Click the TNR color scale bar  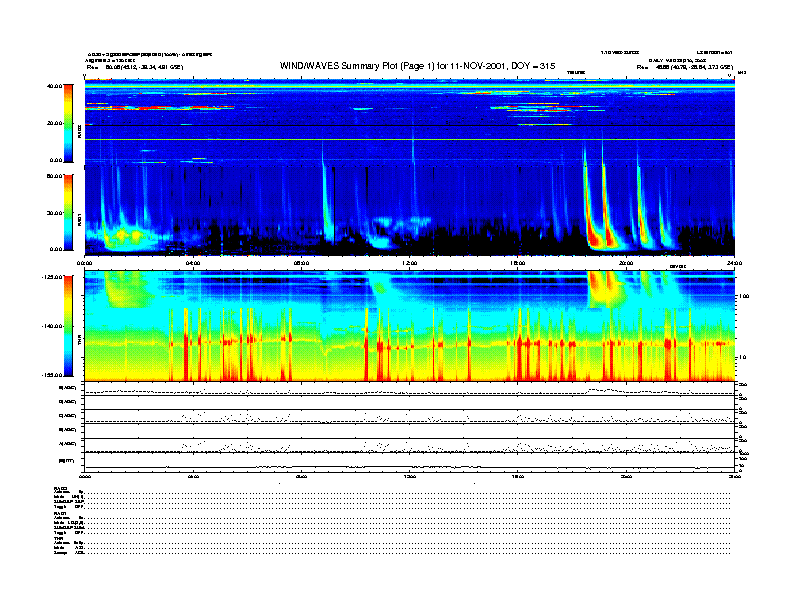pyautogui.click(x=68, y=326)
